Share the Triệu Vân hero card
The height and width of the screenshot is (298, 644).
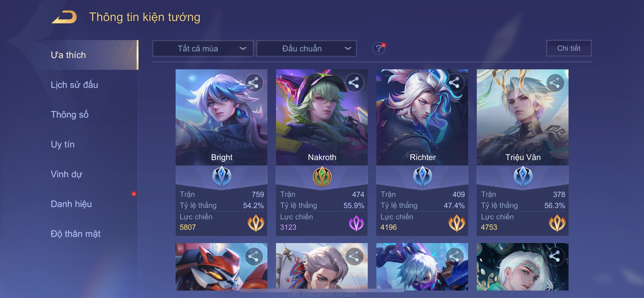click(555, 83)
